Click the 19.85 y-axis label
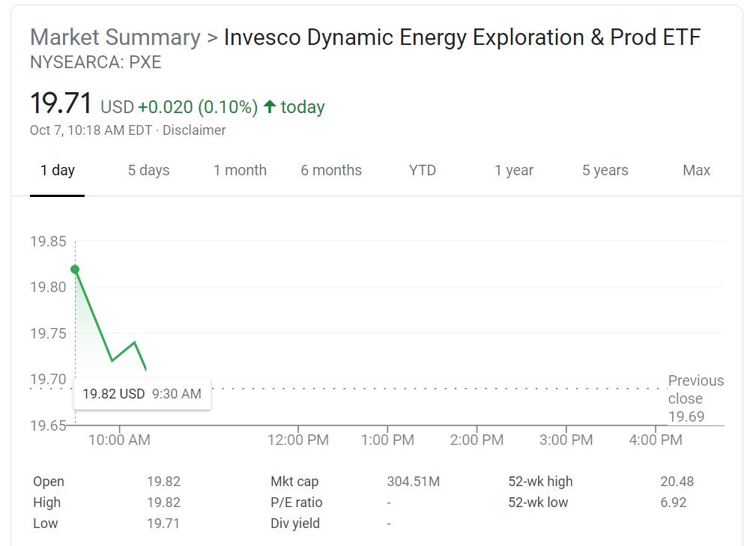Viewport: 756px width, 546px height. click(48, 241)
